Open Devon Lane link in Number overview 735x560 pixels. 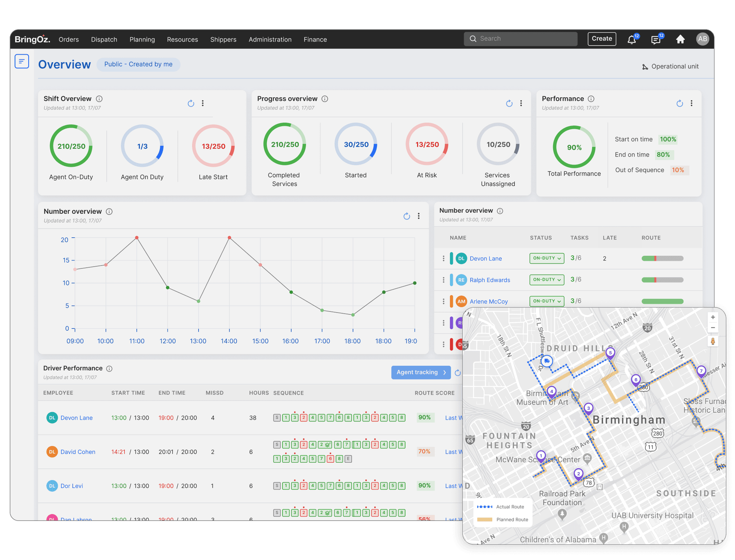click(485, 259)
